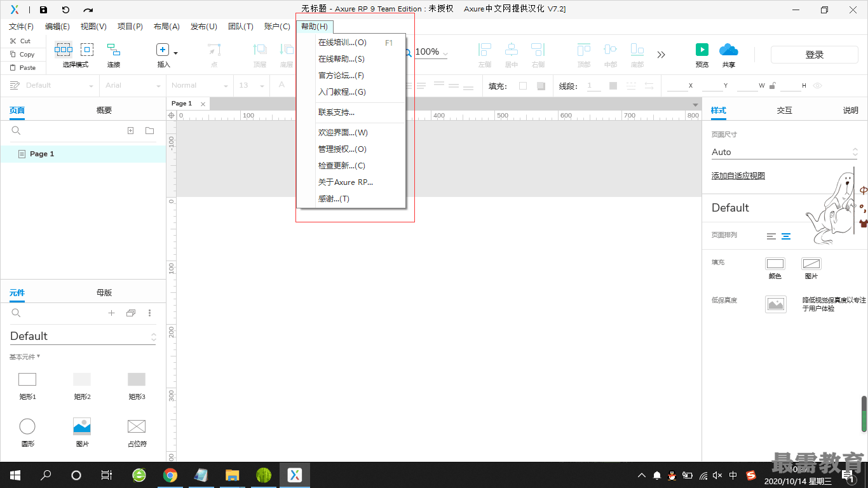Open the tab list dropdown arrow above ruler

point(695,104)
